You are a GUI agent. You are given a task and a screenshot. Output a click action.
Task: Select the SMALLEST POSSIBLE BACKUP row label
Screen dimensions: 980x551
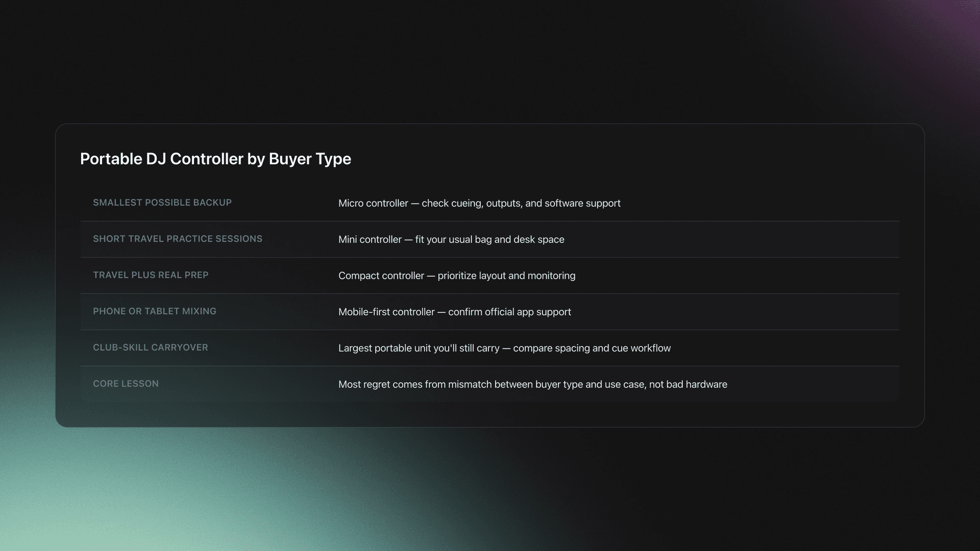click(162, 203)
